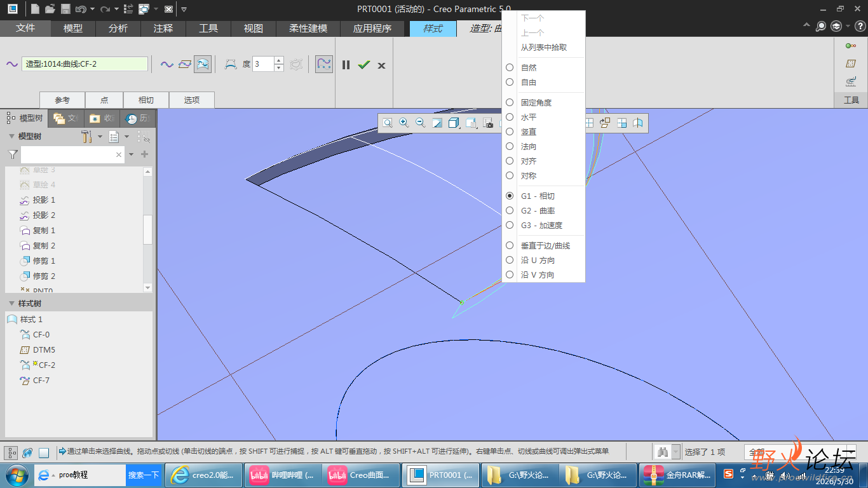Open the 参考 panel tab
Image resolution: width=868 pixels, height=488 pixels.
point(62,100)
